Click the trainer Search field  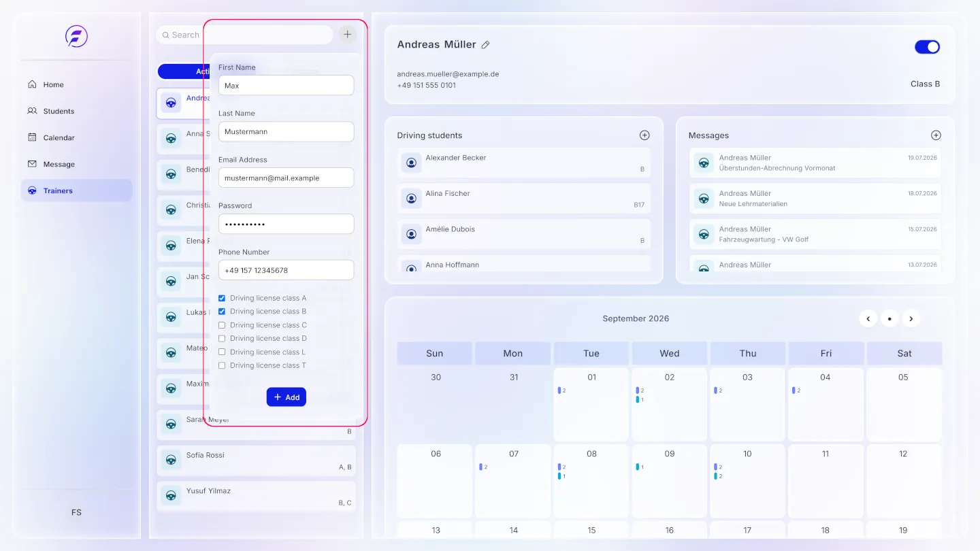click(244, 35)
